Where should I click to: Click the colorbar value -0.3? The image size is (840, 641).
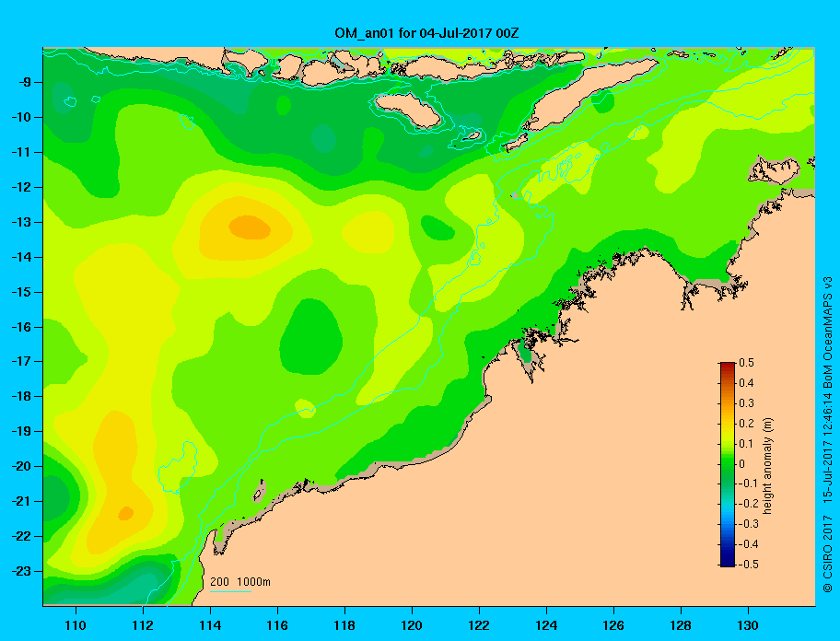click(749, 524)
